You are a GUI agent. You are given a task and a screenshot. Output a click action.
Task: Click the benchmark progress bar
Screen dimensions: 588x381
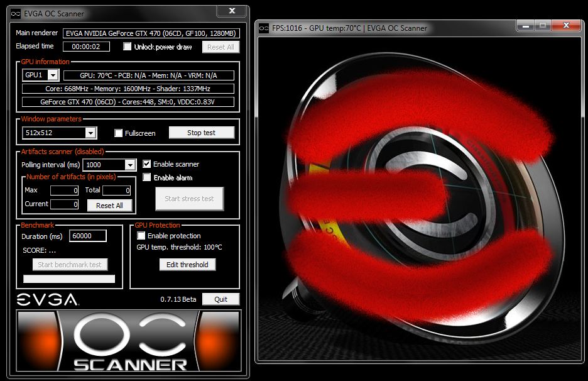coord(69,279)
